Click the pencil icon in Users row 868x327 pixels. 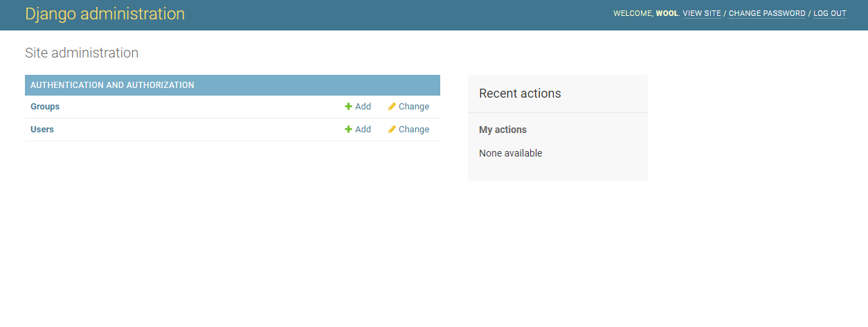(x=392, y=130)
